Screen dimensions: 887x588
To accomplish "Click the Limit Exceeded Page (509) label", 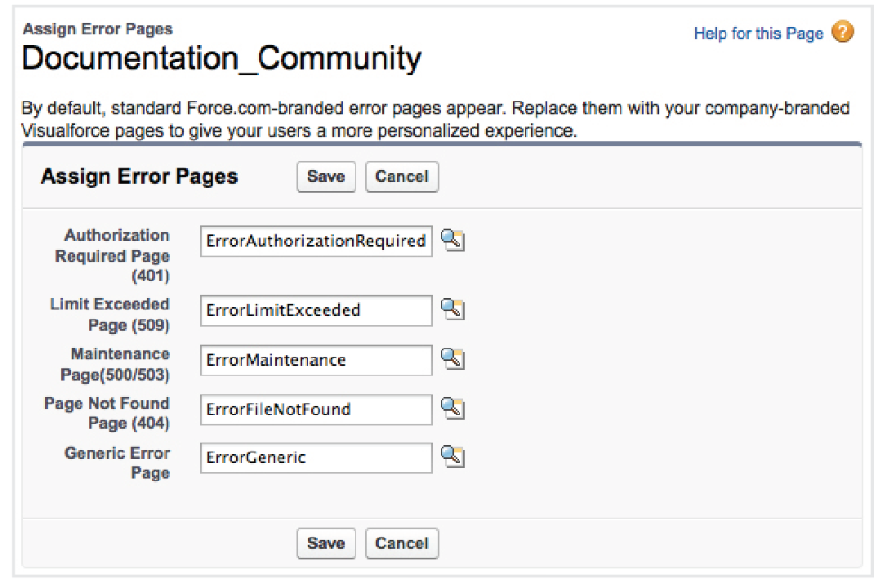I will [x=111, y=314].
